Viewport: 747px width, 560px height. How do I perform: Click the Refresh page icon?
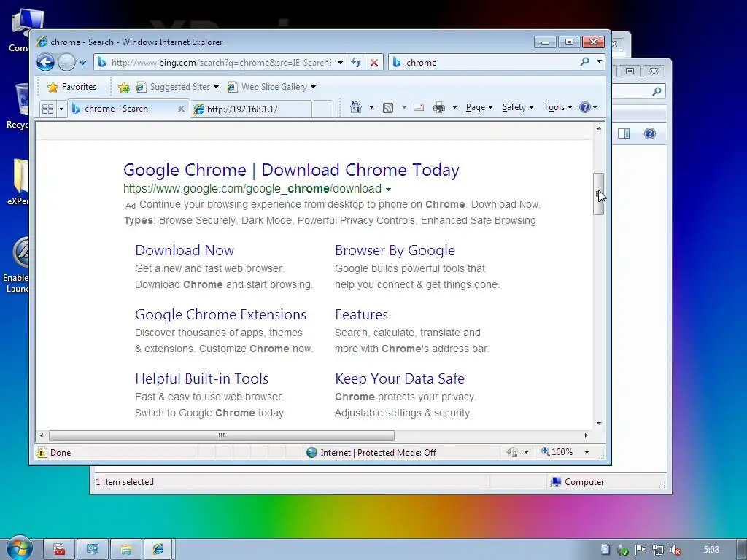pyautogui.click(x=356, y=63)
